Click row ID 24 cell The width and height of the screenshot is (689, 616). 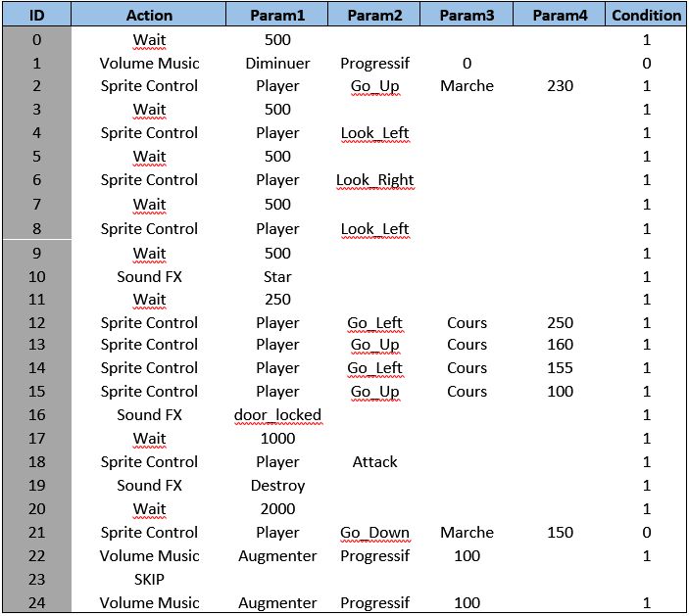(36, 602)
